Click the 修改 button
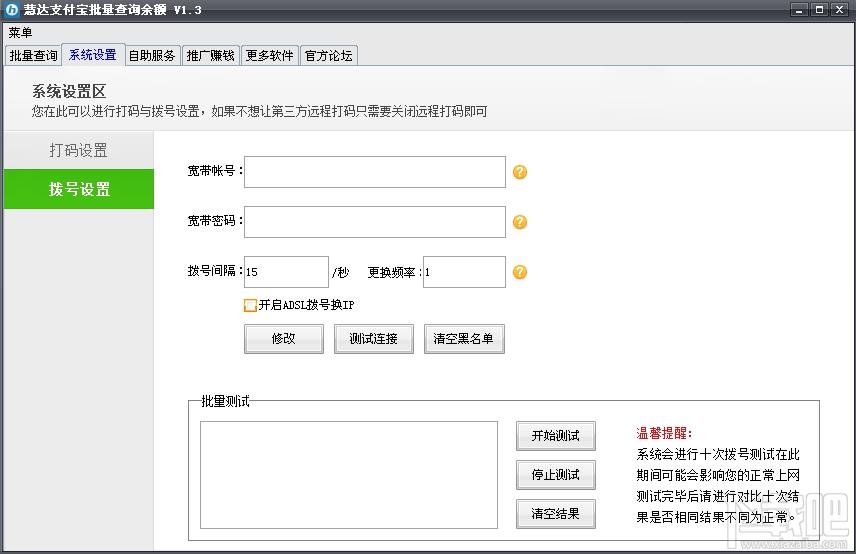The image size is (856, 554). [284, 339]
